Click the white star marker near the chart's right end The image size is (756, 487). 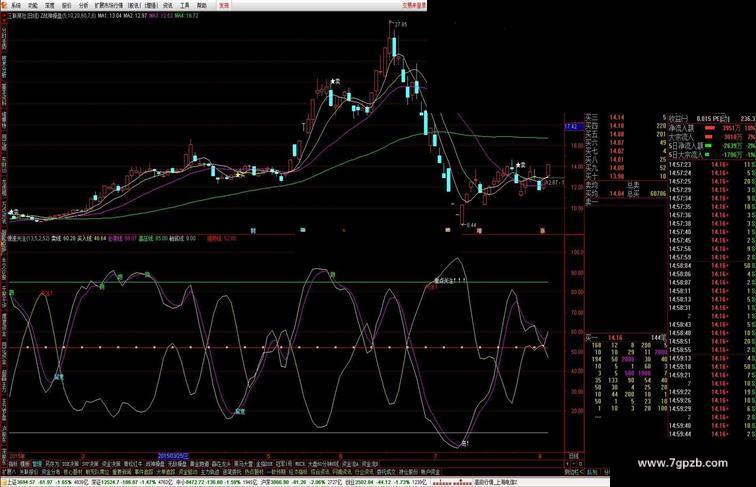pyautogui.click(x=518, y=165)
